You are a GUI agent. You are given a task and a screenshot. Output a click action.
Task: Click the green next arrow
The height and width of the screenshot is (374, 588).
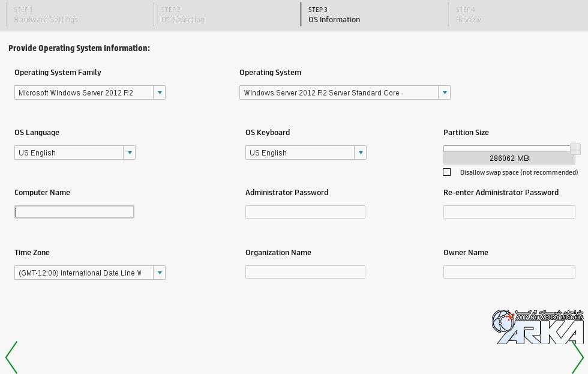coord(577,357)
